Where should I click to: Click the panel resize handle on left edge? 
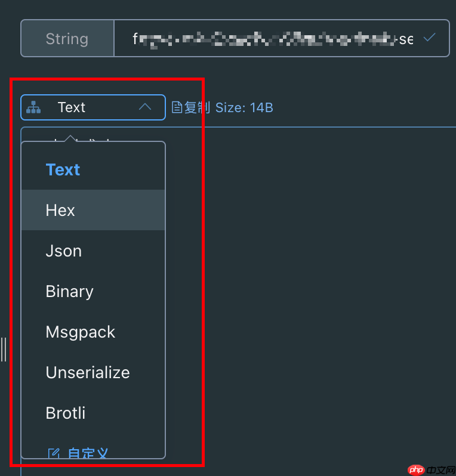pyautogui.click(x=4, y=349)
